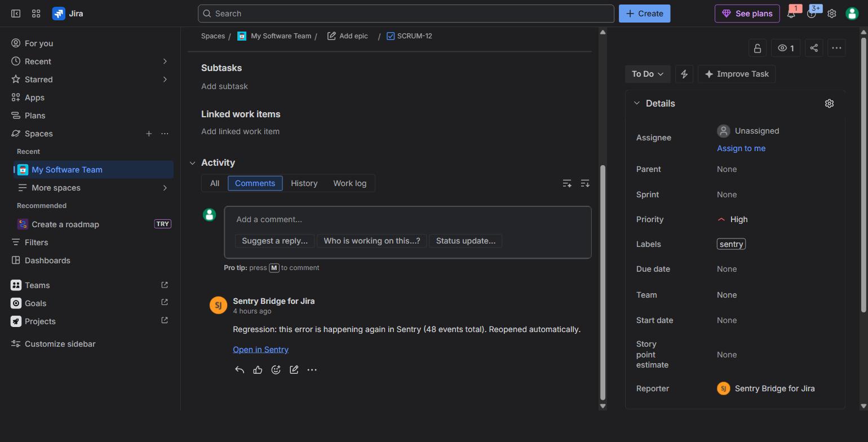This screenshot has width=868, height=442.
Task: Open the app switcher grid icon
Action: click(x=36, y=14)
